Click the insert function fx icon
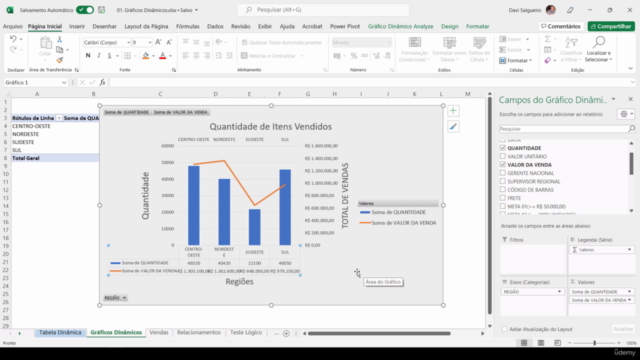 point(102,82)
